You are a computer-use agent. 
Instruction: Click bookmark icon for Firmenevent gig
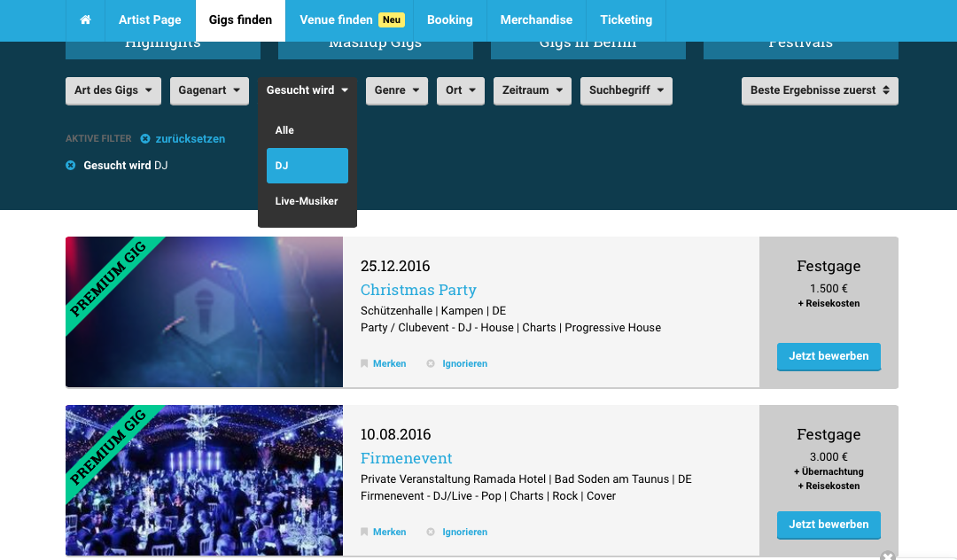tap(364, 533)
